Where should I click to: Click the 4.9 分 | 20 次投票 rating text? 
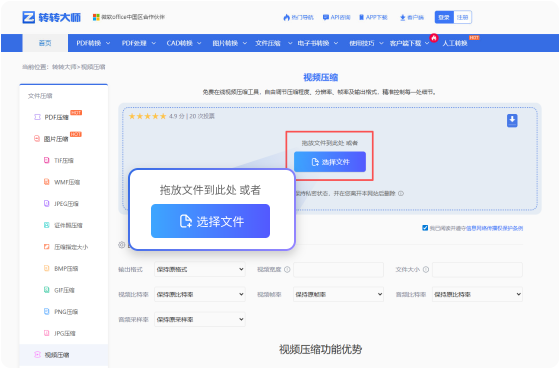[x=192, y=116]
